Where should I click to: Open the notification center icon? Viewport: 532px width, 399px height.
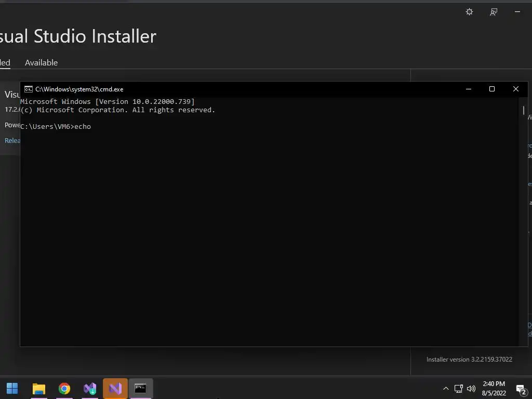(x=521, y=389)
